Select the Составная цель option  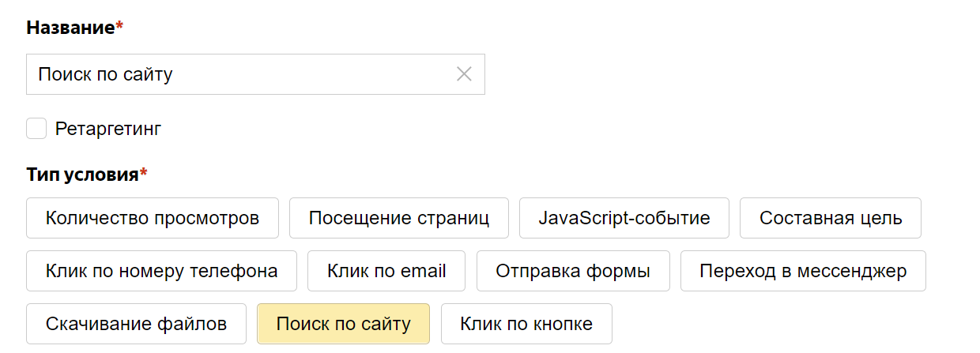(831, 218)
